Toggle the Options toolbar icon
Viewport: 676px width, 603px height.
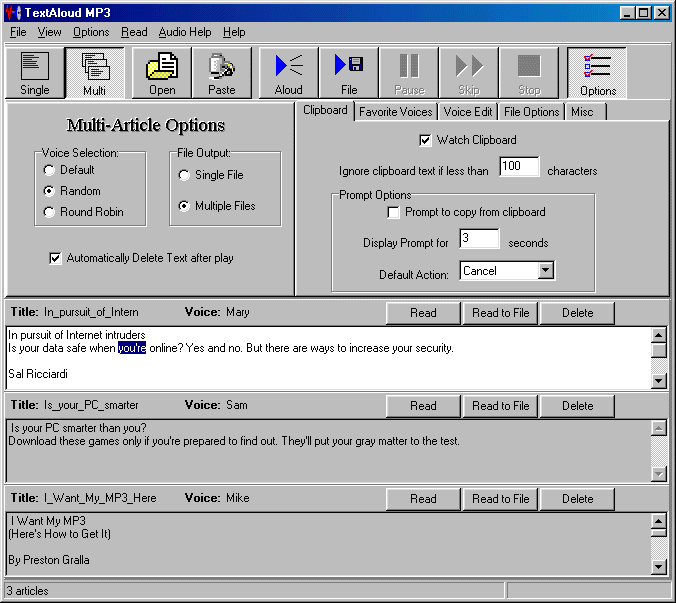(597, 73)
